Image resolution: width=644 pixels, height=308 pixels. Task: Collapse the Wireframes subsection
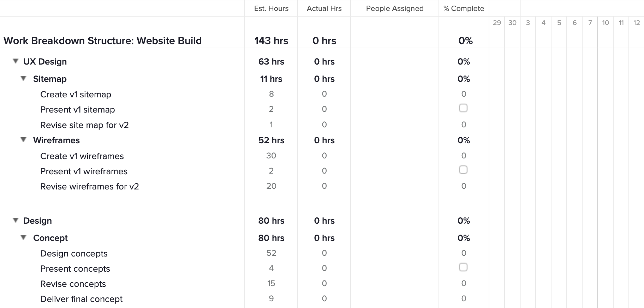(23, 139)
